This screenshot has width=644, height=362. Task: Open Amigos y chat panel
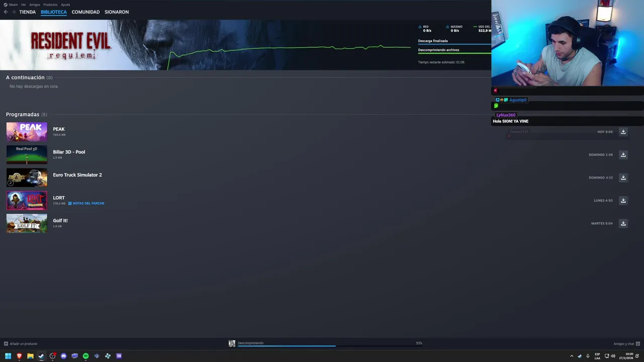coord(626,344)
